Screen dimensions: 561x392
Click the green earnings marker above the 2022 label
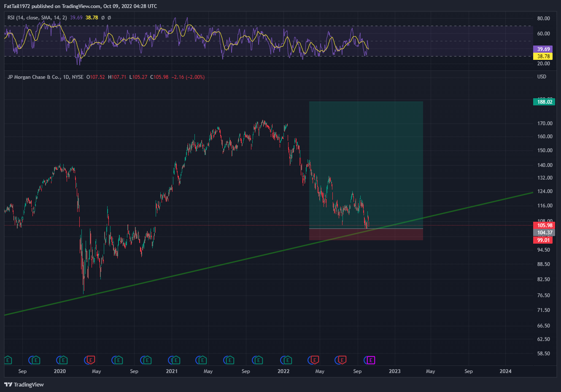[x=288, y=360]
